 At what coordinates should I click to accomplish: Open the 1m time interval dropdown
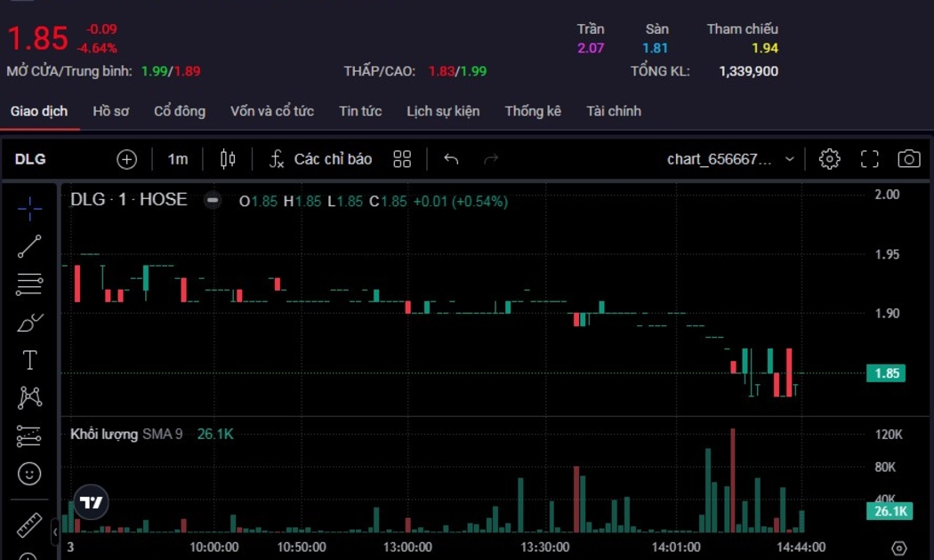click(x=178, y=159)
